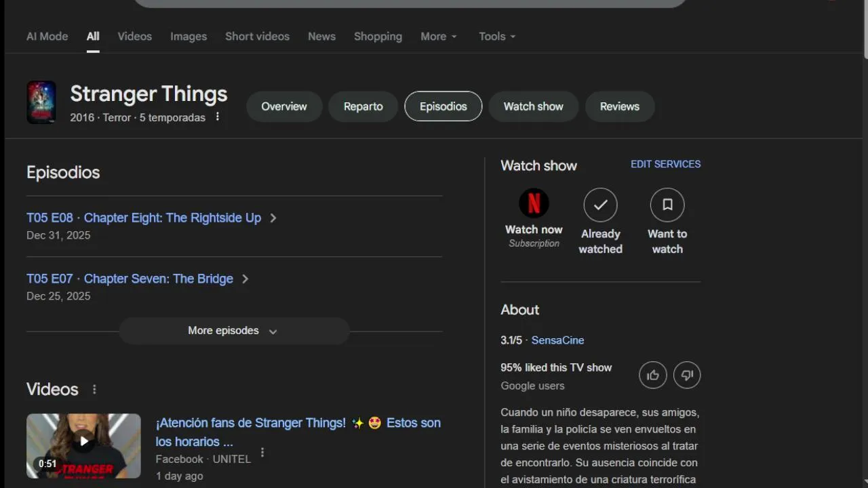Click the Dec 31, 2025 episode date
The height and width of the screenshot is (488, 868).
coord(58,235)
